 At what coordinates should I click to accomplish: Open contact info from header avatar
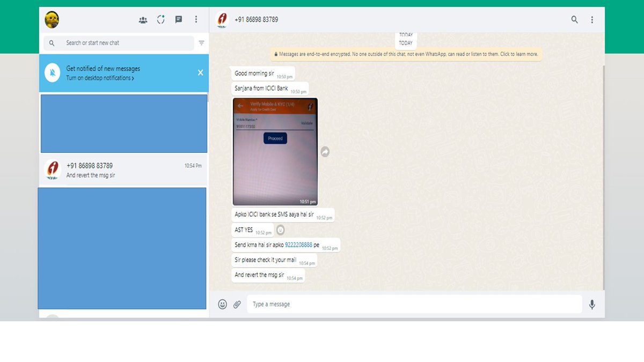pos(222,20)
